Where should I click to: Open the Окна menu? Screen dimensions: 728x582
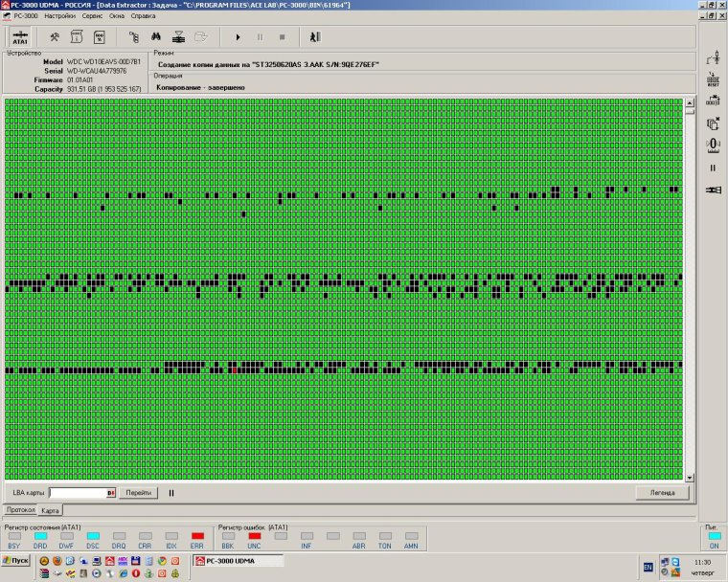(117, 15)
